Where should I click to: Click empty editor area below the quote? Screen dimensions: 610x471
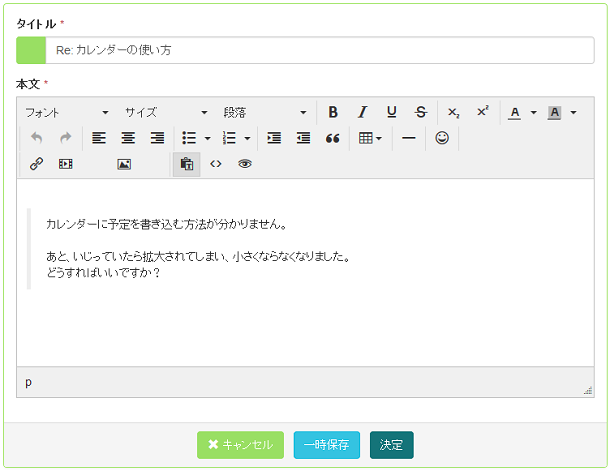pyautogui.click(x=305, y=329)
